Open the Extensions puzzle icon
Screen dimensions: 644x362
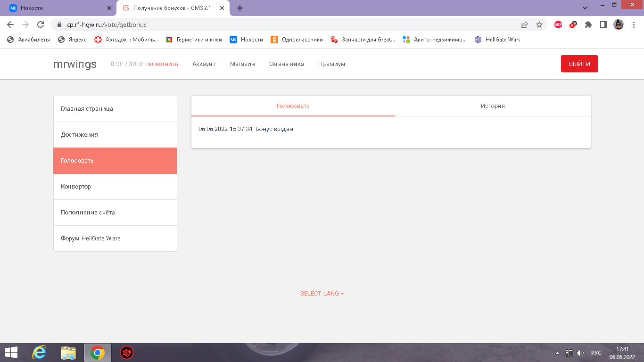coord(588,25)
